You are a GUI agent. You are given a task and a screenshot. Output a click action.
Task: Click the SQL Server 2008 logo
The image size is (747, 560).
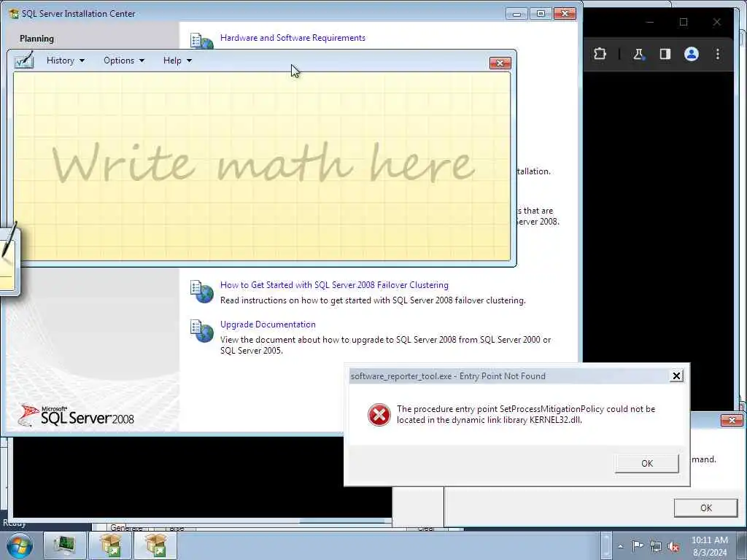(76, 415)
